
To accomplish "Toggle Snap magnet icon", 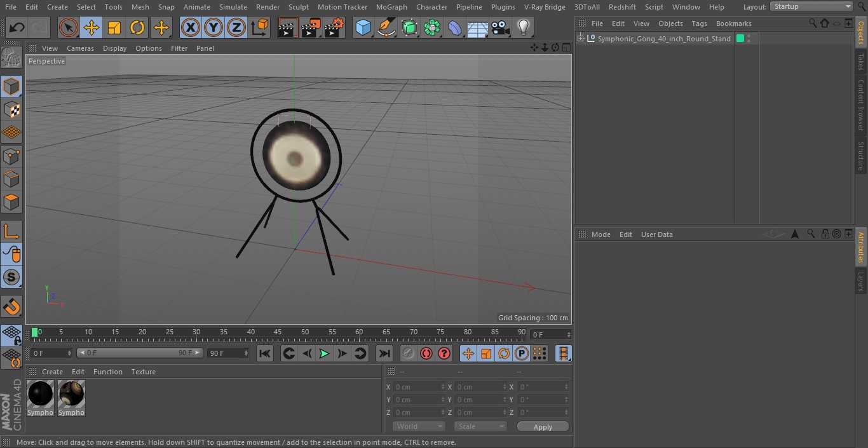I will click(11, 307).
